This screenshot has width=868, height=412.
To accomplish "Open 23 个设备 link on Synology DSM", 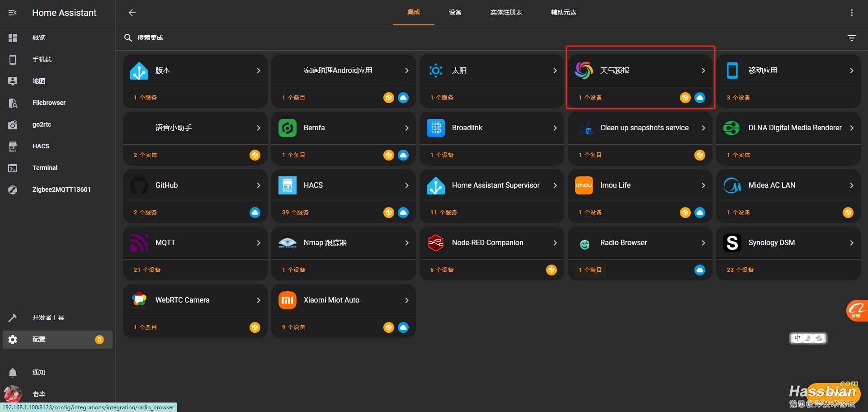I will (740, 270).
